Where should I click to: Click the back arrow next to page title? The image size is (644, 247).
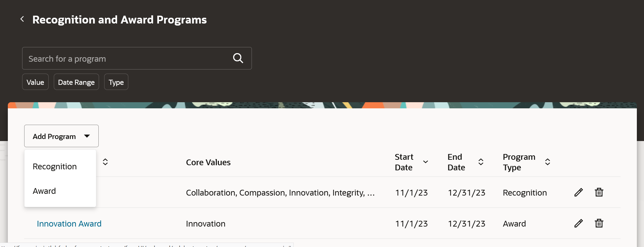(22, 19)
